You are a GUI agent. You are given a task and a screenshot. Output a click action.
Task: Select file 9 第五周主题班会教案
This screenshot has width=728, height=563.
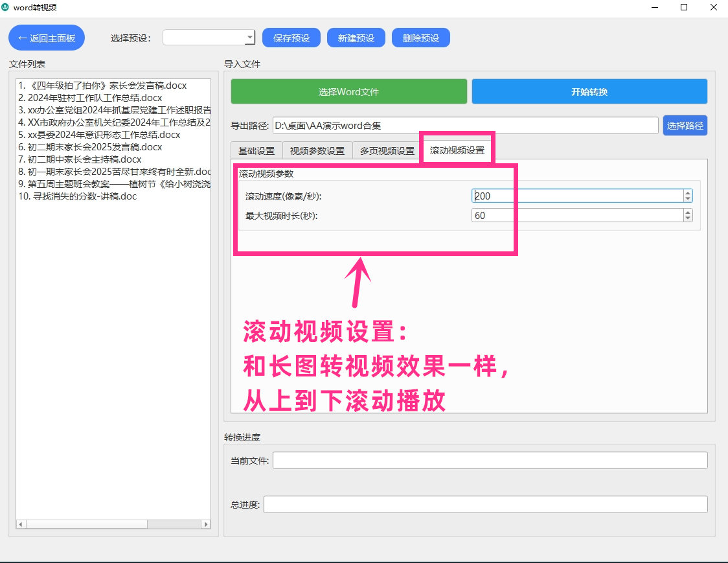pyautogui.click(x=113, y=184)
